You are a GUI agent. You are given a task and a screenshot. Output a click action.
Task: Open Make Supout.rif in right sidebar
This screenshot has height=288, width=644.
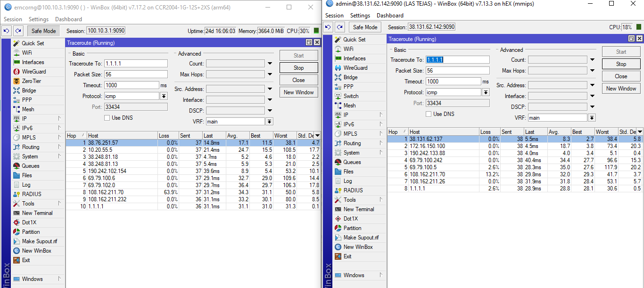(x=361, y=238)
